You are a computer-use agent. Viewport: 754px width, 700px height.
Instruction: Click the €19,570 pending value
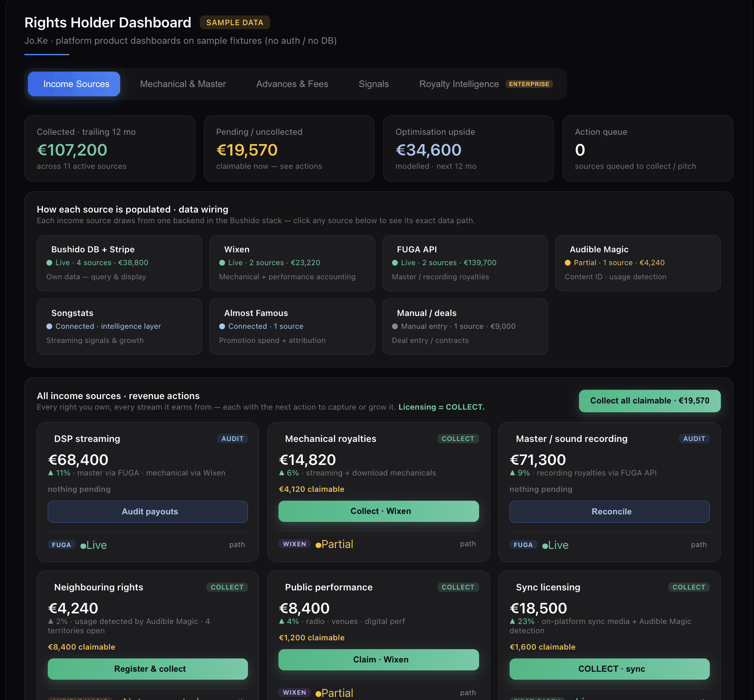(x=247, y=150)
